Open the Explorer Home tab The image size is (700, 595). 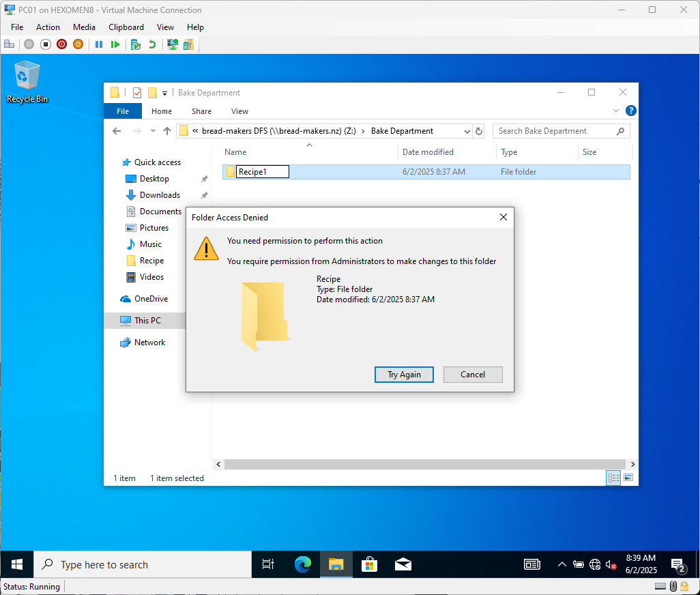pos(162,111)
